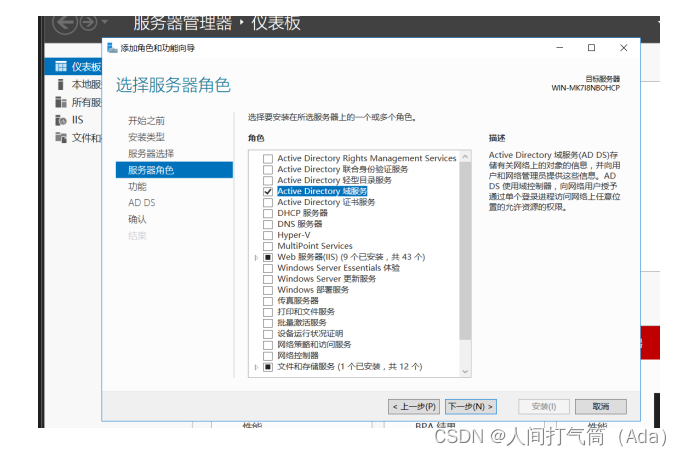682x456 pixels.
Task: Check Active Directory 证书服务 role
Action: pos(268,202)
